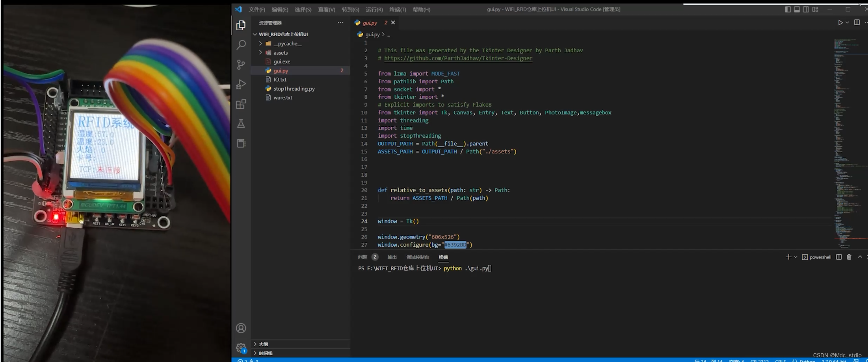
Task: Place cursor on line 24 window = Tk()
Action: click(398, 221)
